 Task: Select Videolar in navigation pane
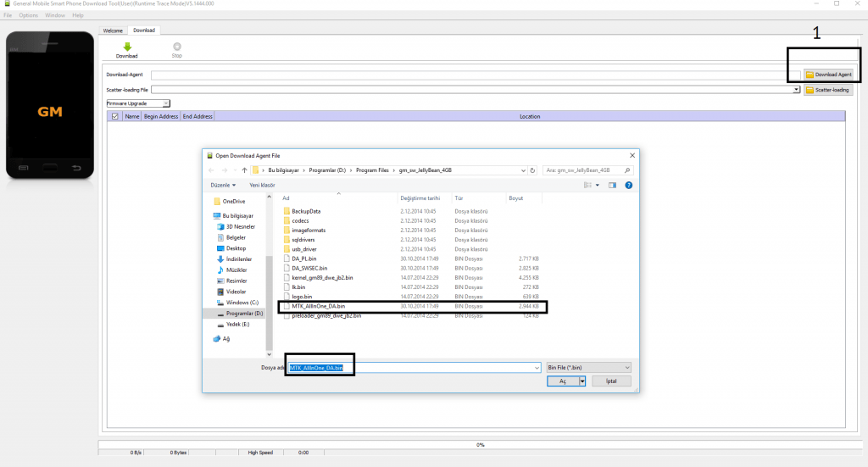pos(231,292)
